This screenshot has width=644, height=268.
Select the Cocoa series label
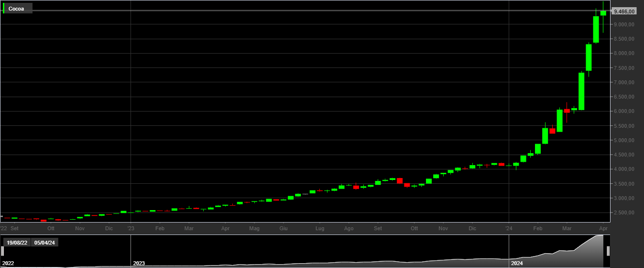point(16,9)
